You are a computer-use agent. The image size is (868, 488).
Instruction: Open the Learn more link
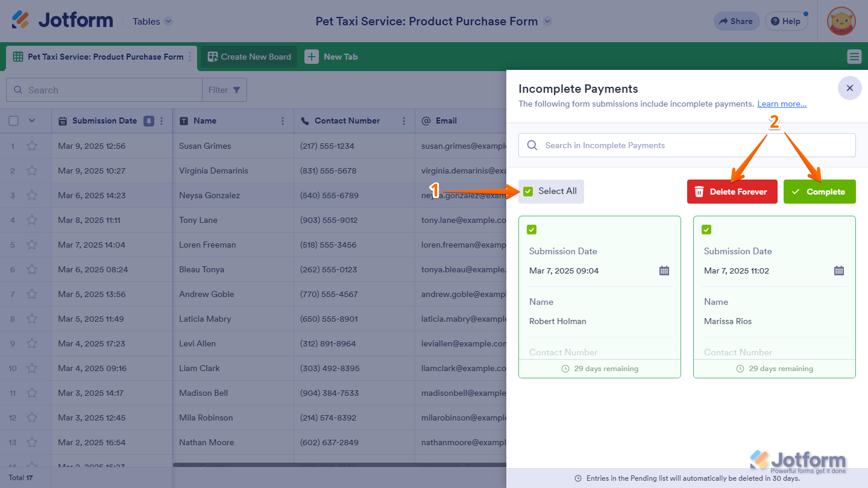(782, 104)
